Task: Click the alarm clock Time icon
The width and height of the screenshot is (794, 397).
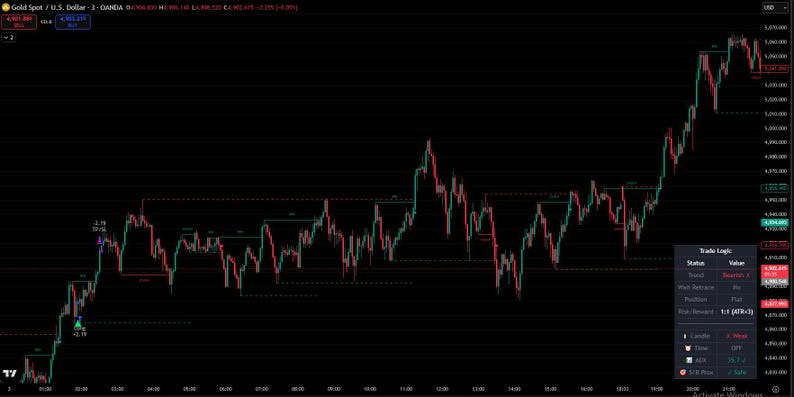Action: (688, 348)
